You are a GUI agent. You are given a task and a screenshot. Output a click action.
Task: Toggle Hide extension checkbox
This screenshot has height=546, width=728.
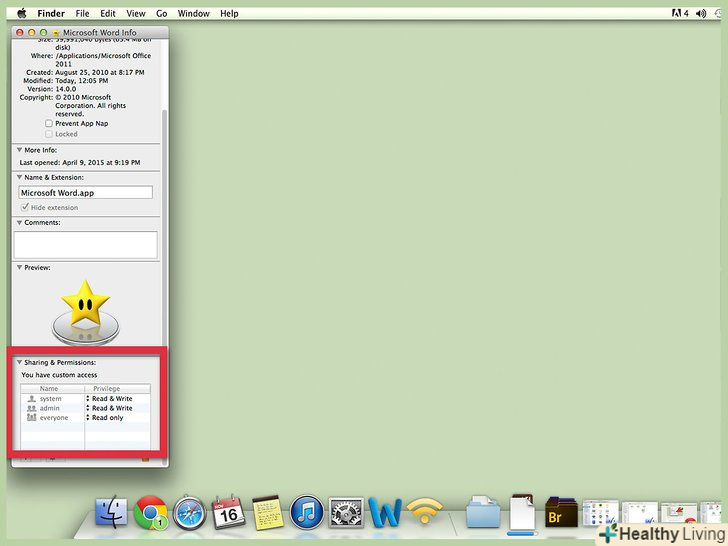[25, 207]
